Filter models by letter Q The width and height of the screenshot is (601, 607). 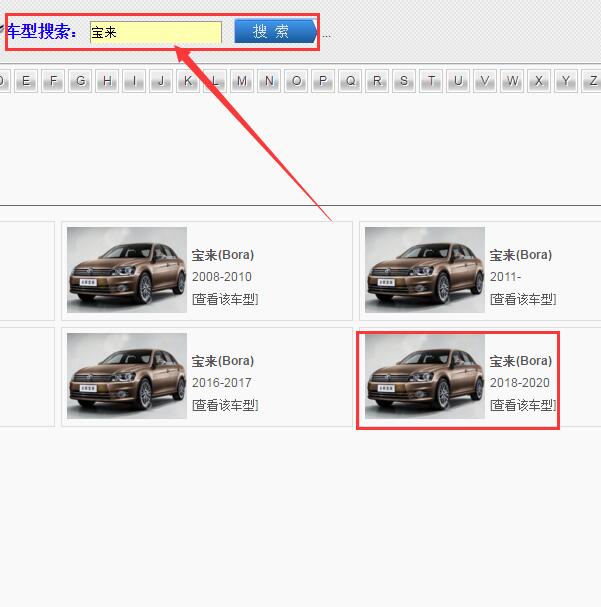tap(350, 81)
